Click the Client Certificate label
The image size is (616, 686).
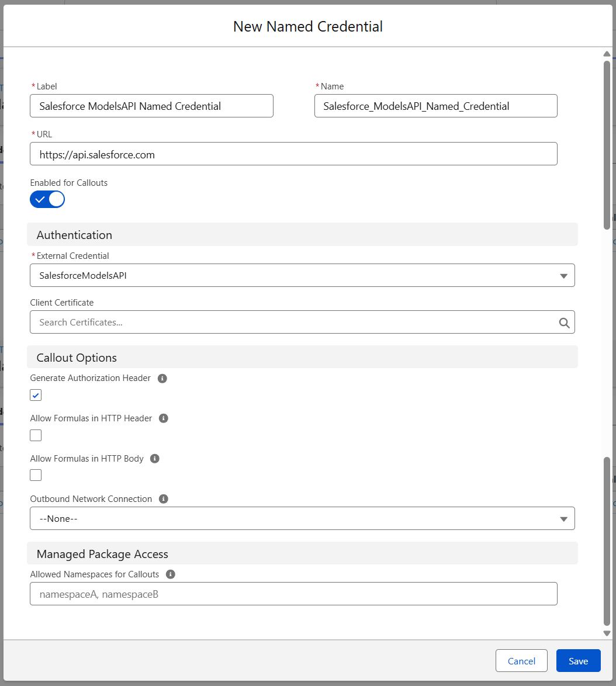point(62,303)
